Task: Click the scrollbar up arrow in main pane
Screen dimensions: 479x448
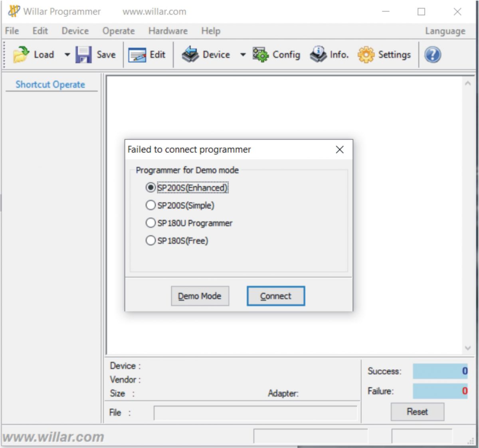Action: click(x=468, y=83)
